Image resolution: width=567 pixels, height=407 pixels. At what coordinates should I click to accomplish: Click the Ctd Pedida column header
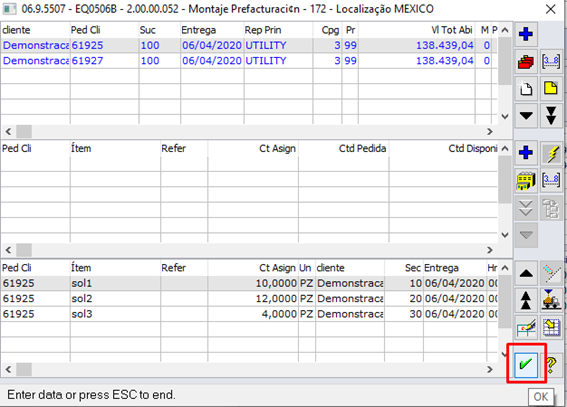[x=344, y=149]
